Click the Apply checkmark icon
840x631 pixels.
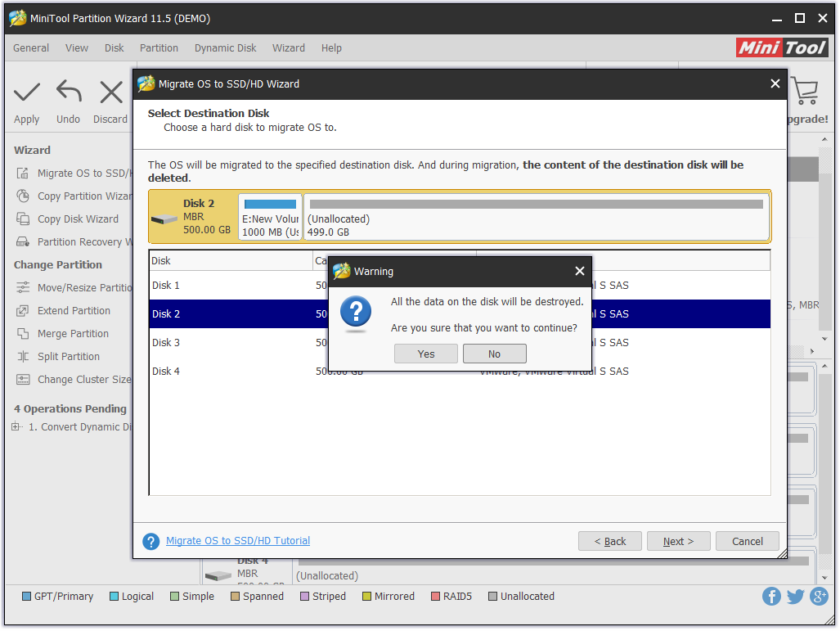26,92
